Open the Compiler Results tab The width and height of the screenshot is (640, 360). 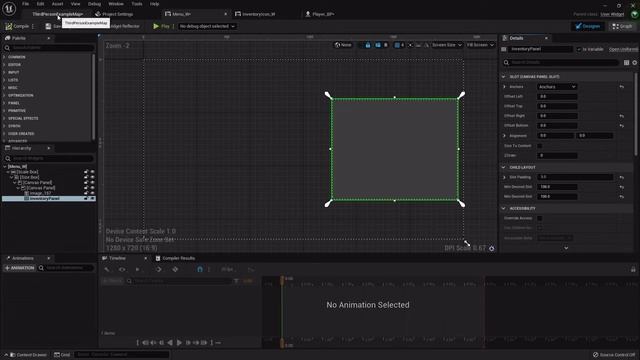pos(176,258)
